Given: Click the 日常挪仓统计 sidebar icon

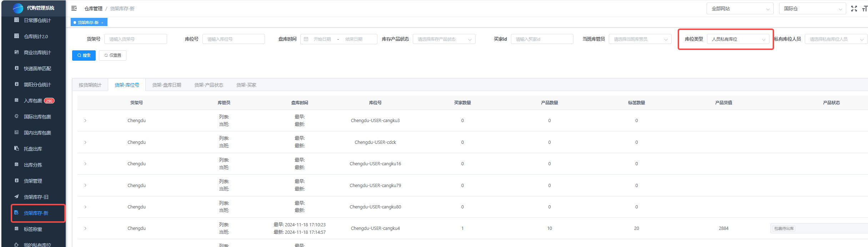Looking at the screenshot, I should pos(16,20).
